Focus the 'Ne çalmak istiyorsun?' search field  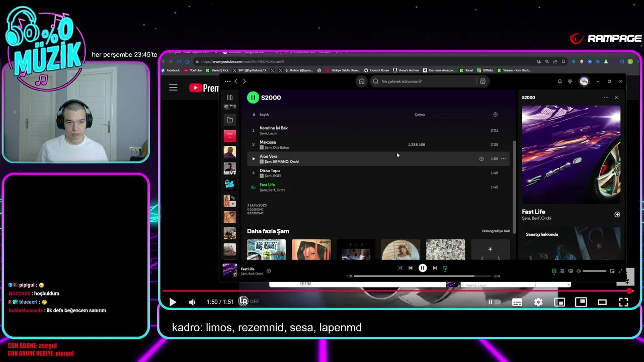(x=424, y=81)
